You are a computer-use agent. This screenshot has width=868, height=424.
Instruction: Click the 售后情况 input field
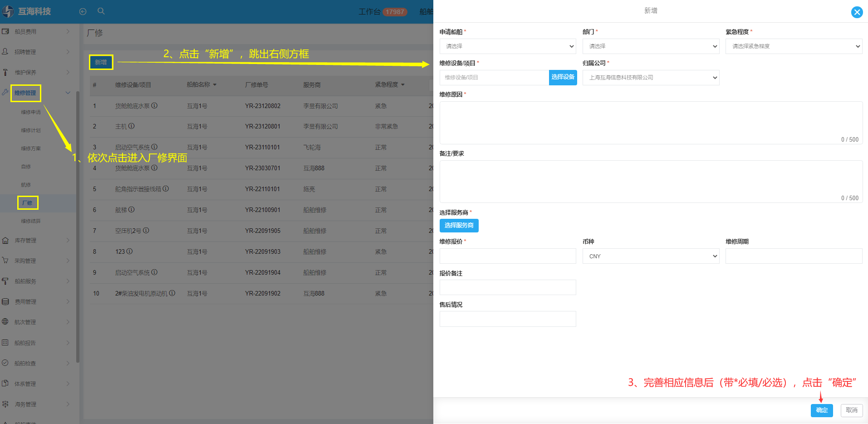508,319
